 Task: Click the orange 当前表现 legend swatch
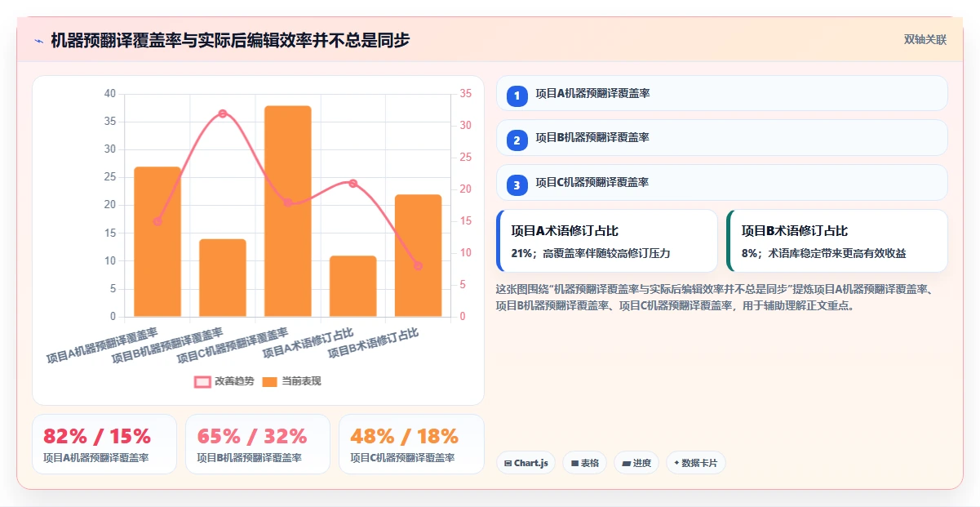click(270, 381)
